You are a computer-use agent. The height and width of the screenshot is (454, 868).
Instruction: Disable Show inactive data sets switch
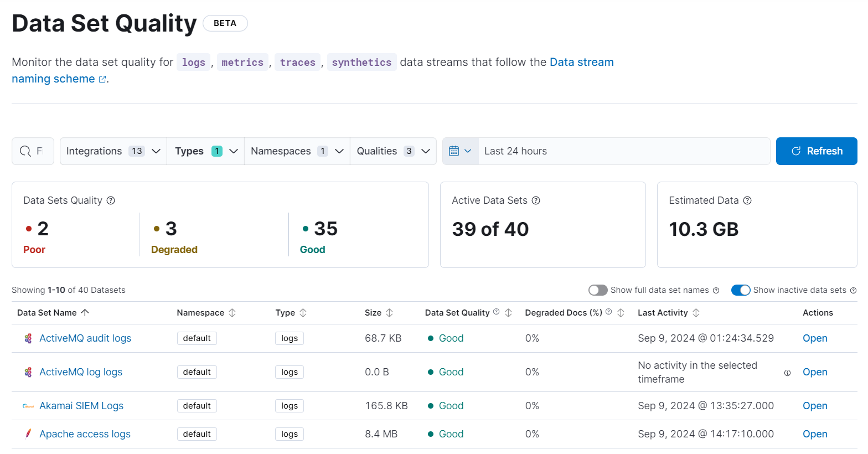pos(741,290)
